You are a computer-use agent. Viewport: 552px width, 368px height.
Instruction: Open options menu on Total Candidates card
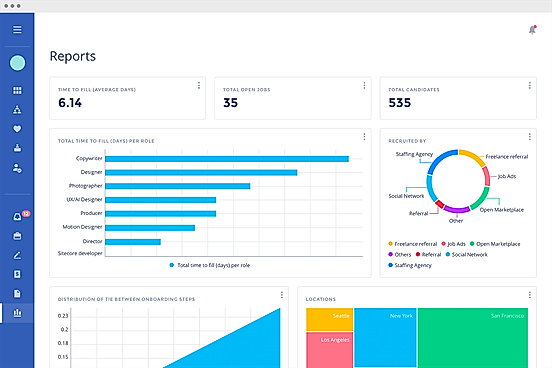click(529, 85)
